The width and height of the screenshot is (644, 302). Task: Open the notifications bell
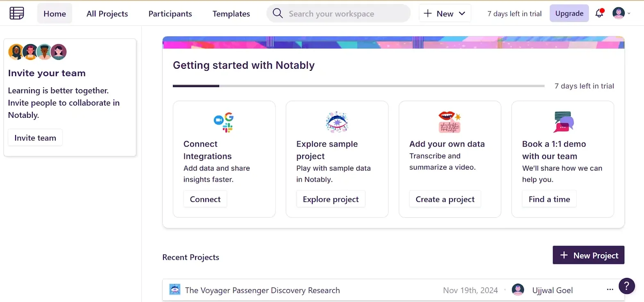(599, 13)
